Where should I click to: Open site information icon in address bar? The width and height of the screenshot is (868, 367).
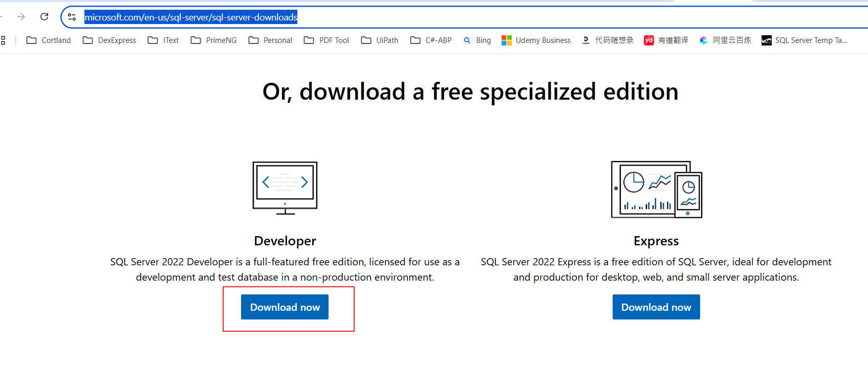pos(72,17)
